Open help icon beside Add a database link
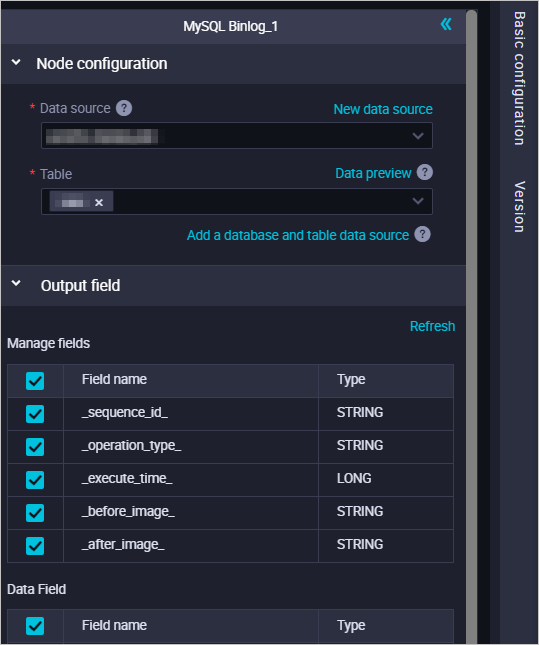This screenshot has height=645, width=539. pos(422,234)
